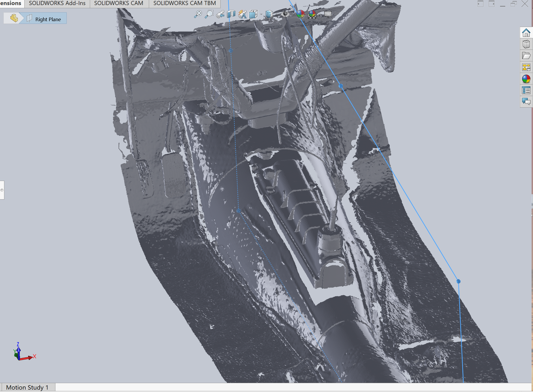Open View Settings monitor icon

[x=328, y=14]
